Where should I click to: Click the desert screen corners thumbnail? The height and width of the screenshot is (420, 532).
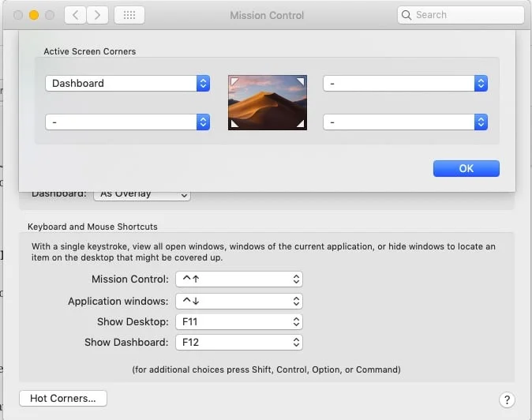268,103
